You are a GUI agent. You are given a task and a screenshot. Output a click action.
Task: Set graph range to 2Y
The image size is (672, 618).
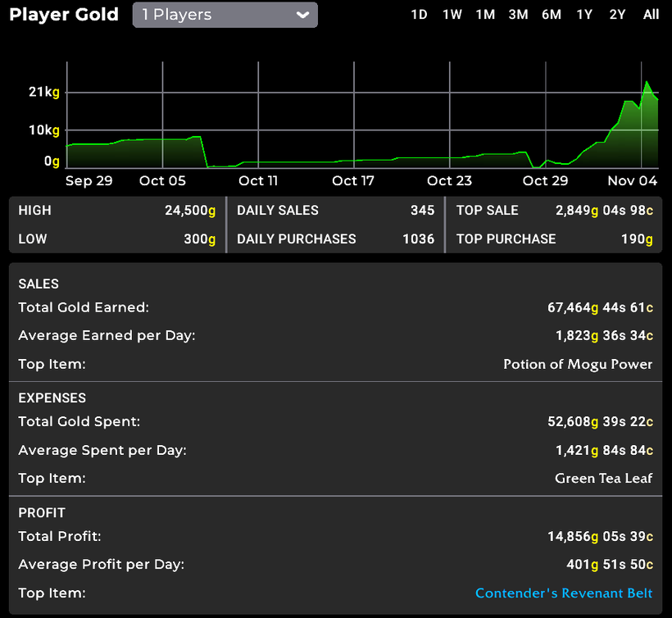617,15
